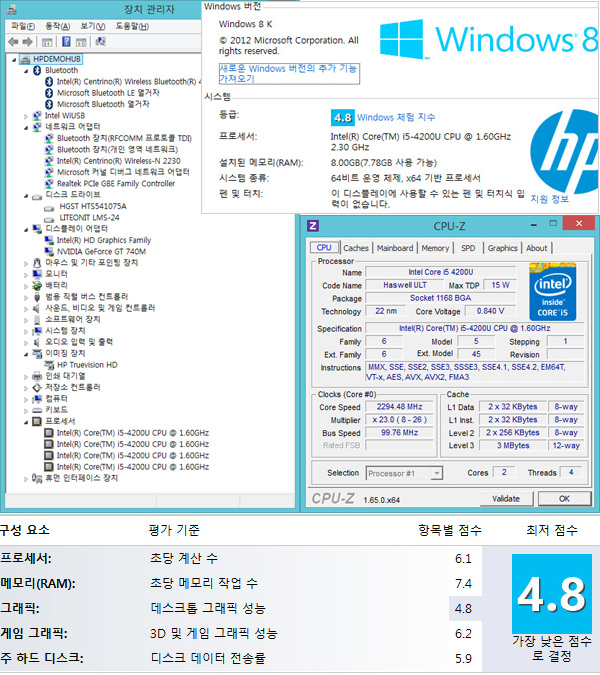This screenshot has height=675, width=600.
Task: Open the 도움말(H) menu
Action: point(132,26)
